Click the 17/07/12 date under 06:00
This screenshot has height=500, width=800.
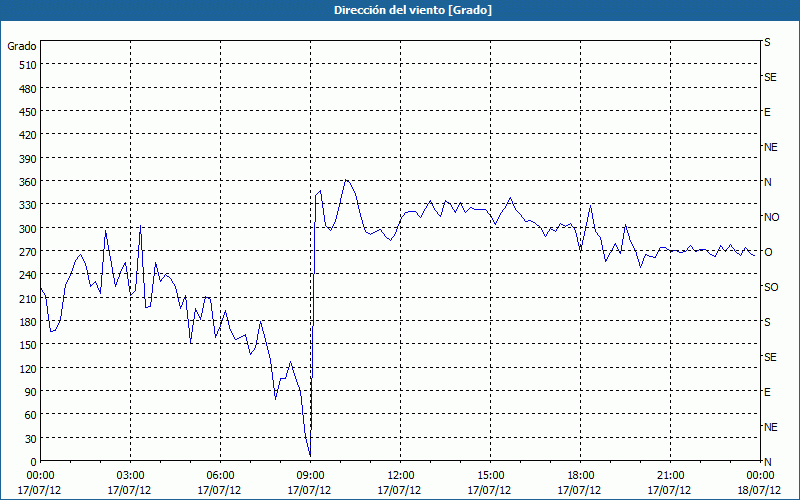pyautogui.click(x=219, y=490)
